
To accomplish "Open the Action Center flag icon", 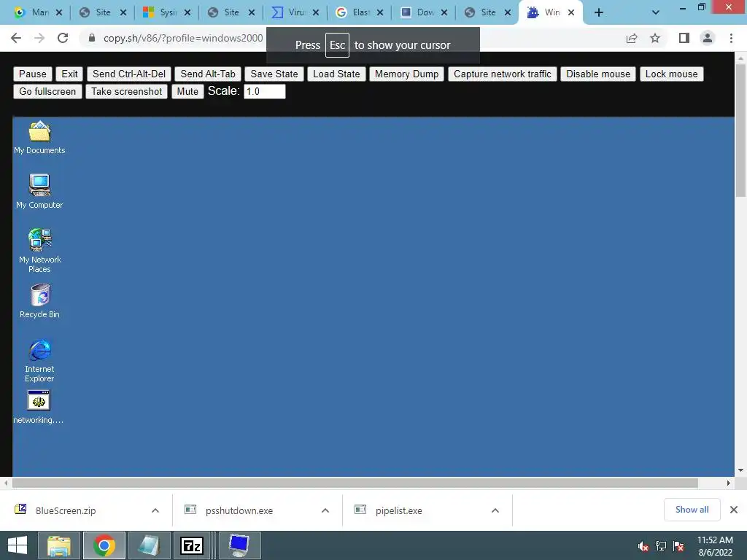I will (x=678, y=546).
